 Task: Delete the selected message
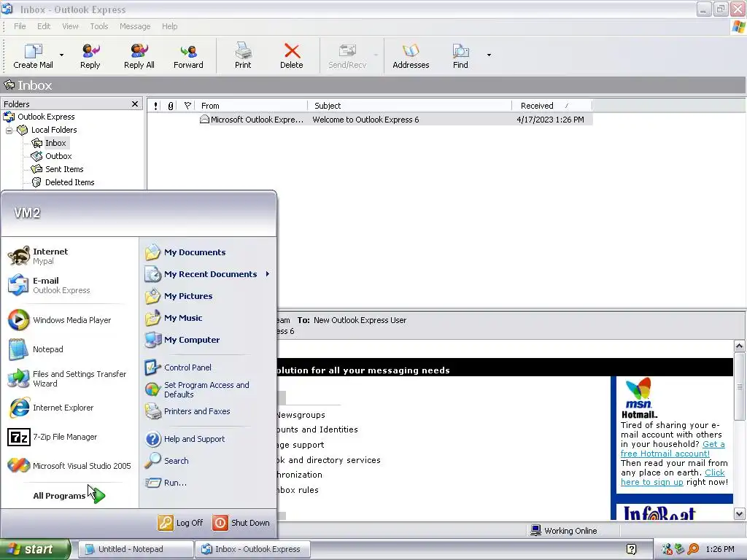pos(292,56)
